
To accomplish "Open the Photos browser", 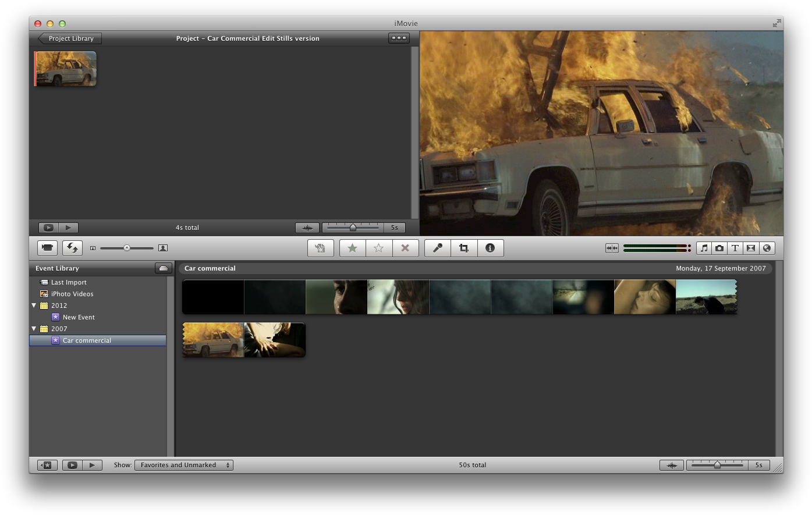I will click(719, 248).
